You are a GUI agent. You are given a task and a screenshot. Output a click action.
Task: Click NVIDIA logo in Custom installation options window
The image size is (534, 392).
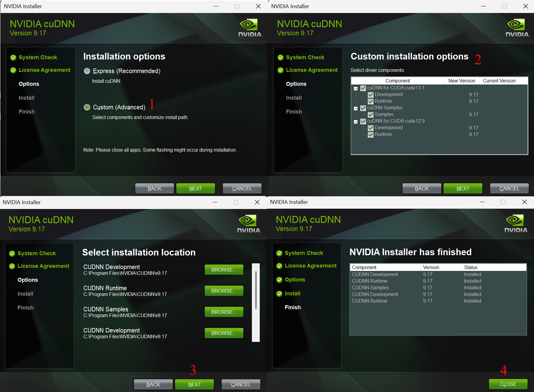(517, 28)
